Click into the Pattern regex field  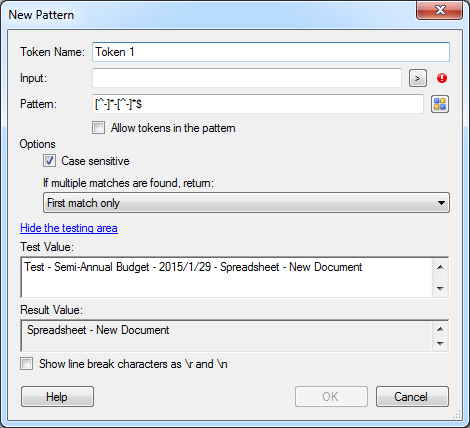258,104
